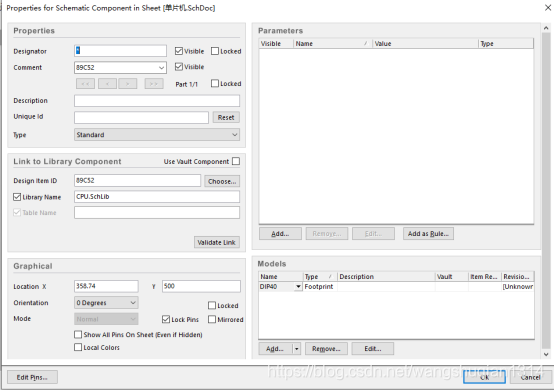This screenshot has height=390, width=554.
Task: Open the Orientation 0 Degrees dropdown
Action: pos(133,303)
